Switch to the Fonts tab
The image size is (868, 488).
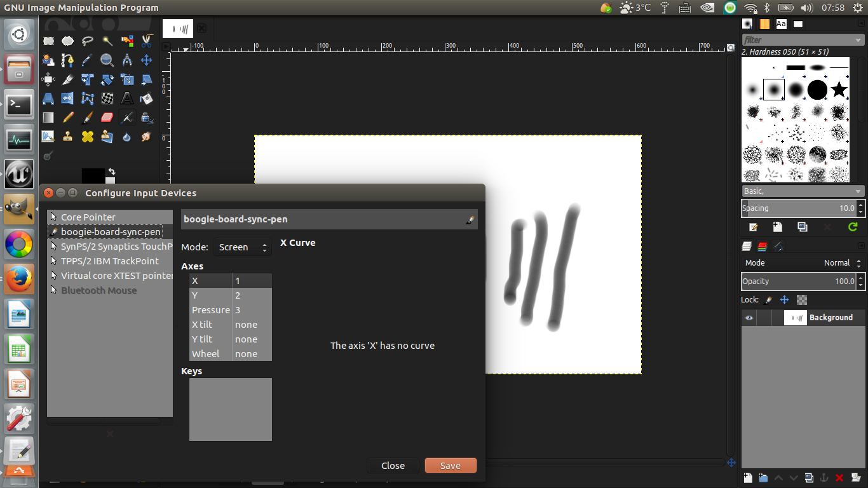click(781, 24)
